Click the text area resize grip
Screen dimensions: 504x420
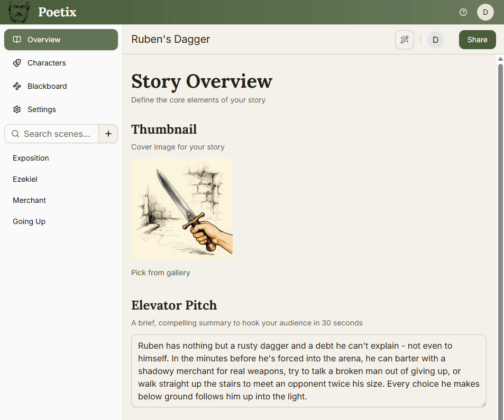point(483,405)
